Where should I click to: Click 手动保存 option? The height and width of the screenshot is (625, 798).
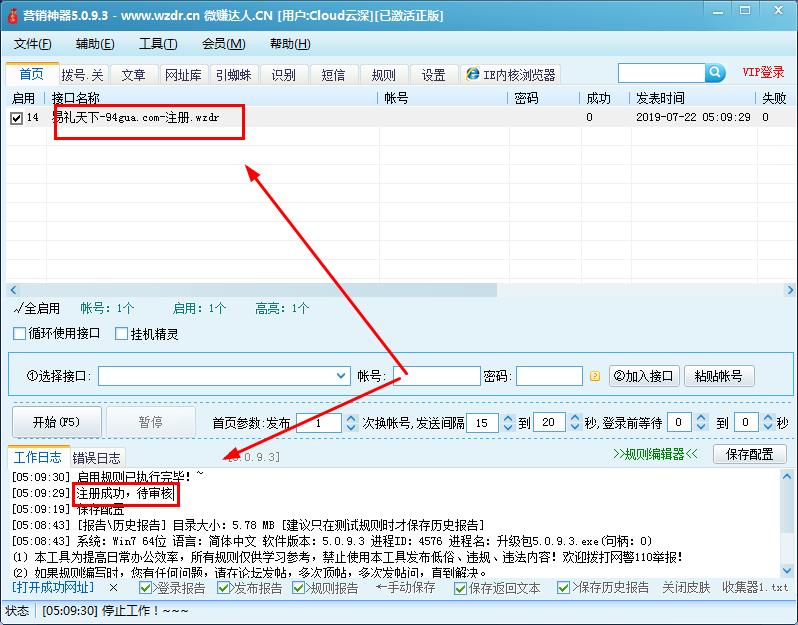pos(405,588)
